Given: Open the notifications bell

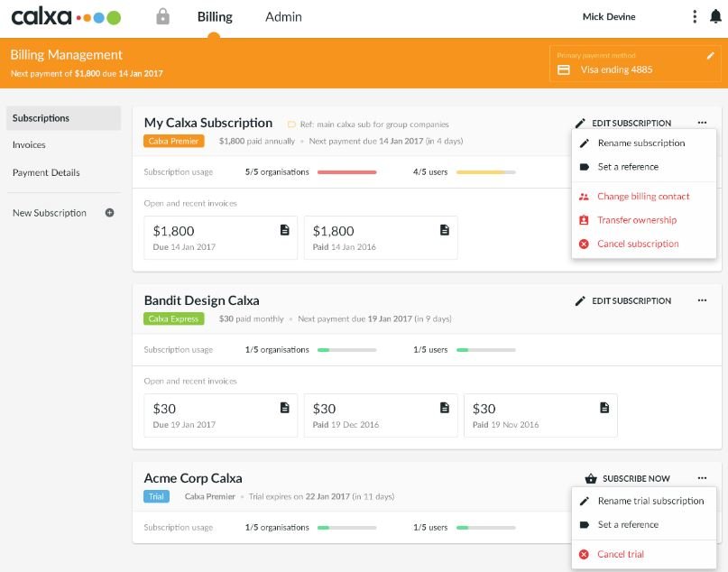Looking at the screenshot, I should coord(715,17).
